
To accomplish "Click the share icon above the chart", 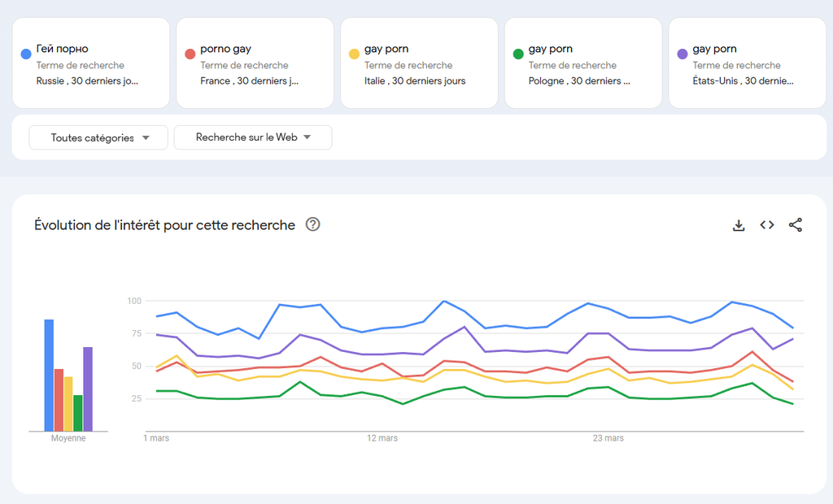I will click(x=796, y=225).
